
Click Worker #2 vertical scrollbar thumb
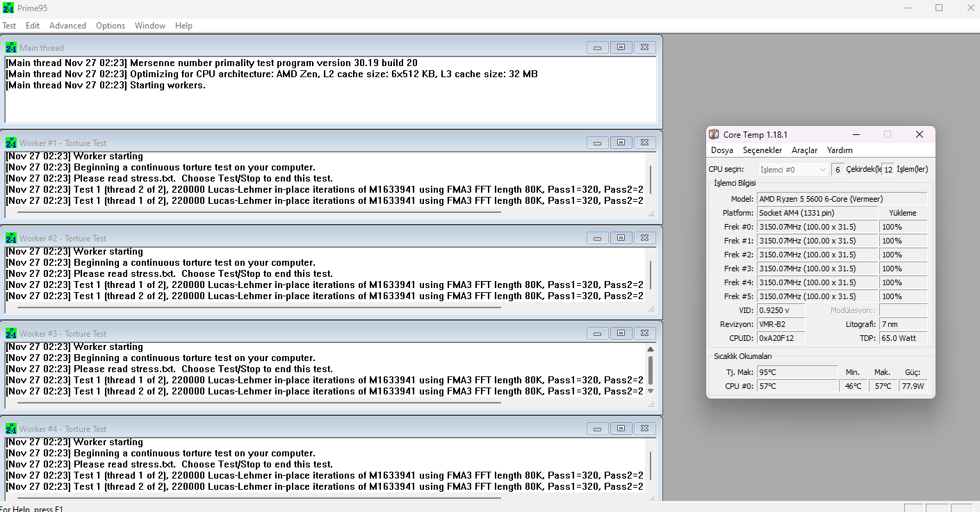click(651, 274)
